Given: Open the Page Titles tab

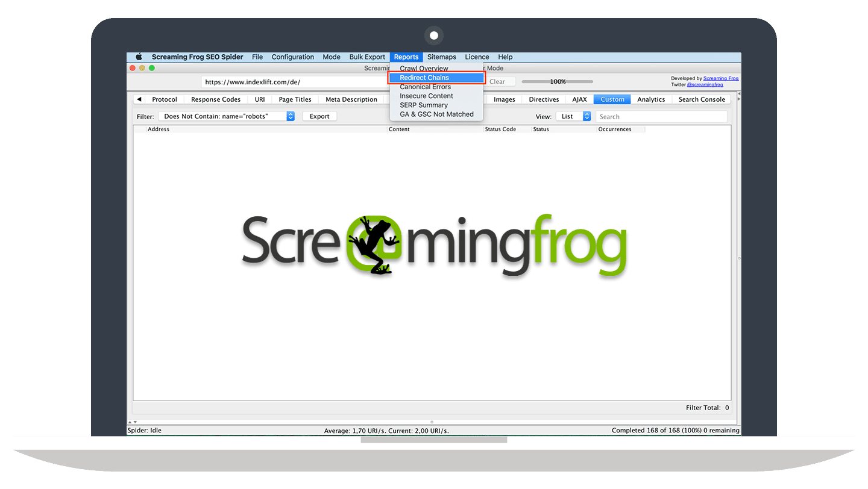Looking at the screenshot, I should (x=295, y=99).
